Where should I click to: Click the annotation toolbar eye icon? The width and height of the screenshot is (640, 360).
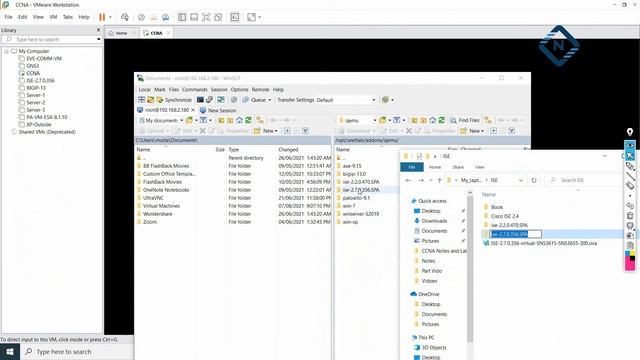pyautogui.click(x=630, y=146)
